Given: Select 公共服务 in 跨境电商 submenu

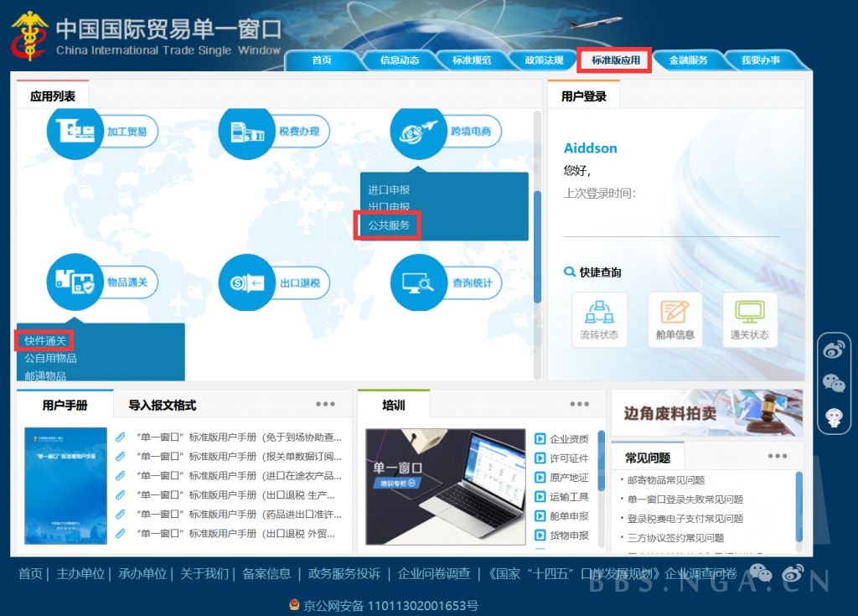Looking at the screenshot, I should click(x=389, y=225).
